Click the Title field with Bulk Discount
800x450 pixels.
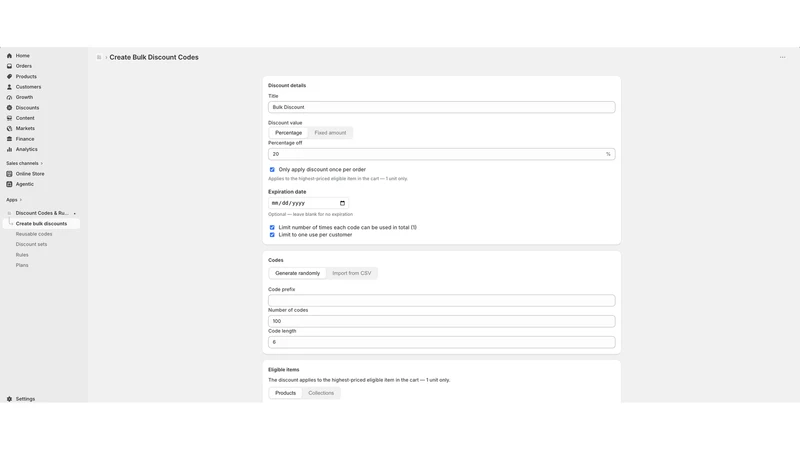coord(441,107)
